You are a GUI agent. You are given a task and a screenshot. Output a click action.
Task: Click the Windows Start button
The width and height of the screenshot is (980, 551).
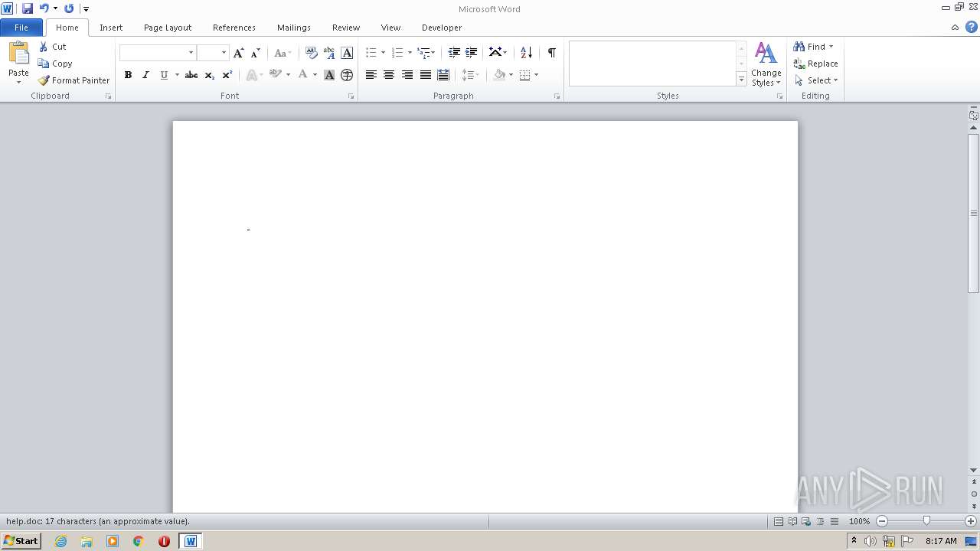[x=21, y=541]
